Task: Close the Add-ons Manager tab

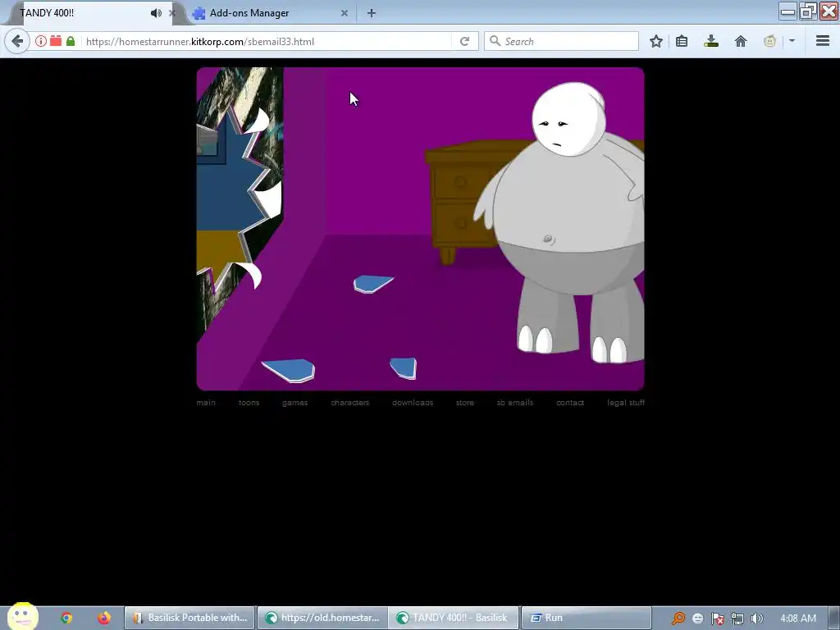Action: click(x=345, y=13)
